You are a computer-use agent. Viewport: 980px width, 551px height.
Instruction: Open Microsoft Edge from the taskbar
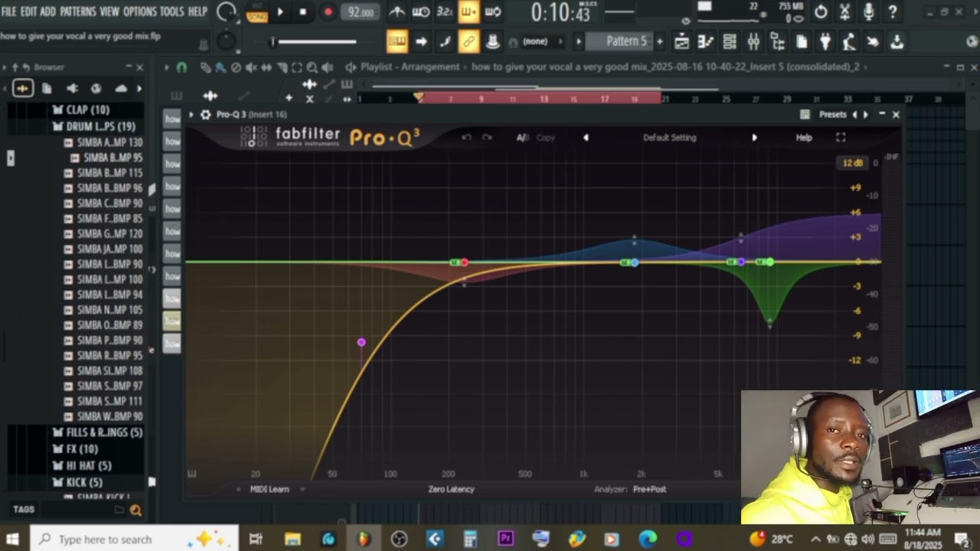pyautogui.click(x=648, y=539)
